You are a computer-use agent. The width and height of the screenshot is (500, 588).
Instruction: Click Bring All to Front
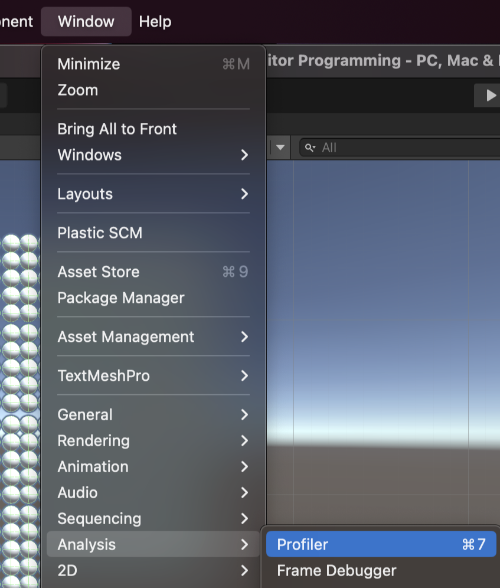click(x=153, y=129)
